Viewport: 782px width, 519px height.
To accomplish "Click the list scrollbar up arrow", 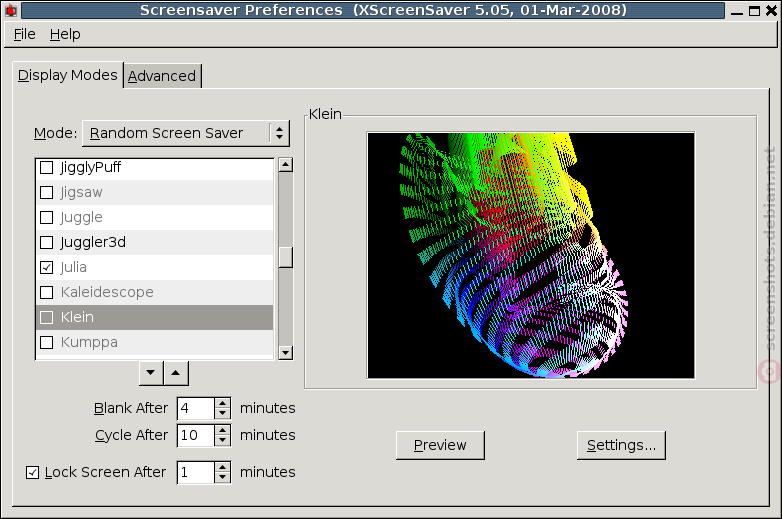I will point(285,165).
